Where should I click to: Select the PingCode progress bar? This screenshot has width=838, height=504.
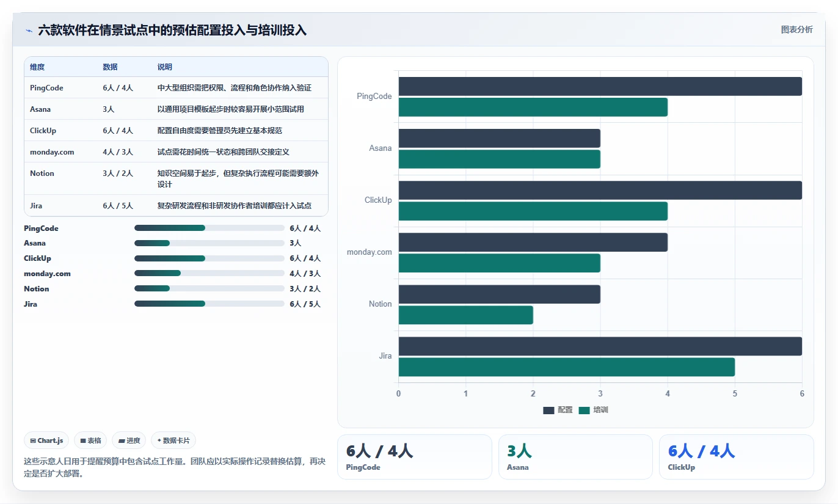(209, 228)
